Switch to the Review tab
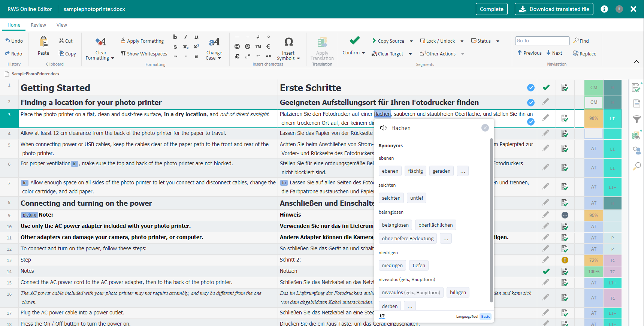644x326 pixels. coord(38,25)
